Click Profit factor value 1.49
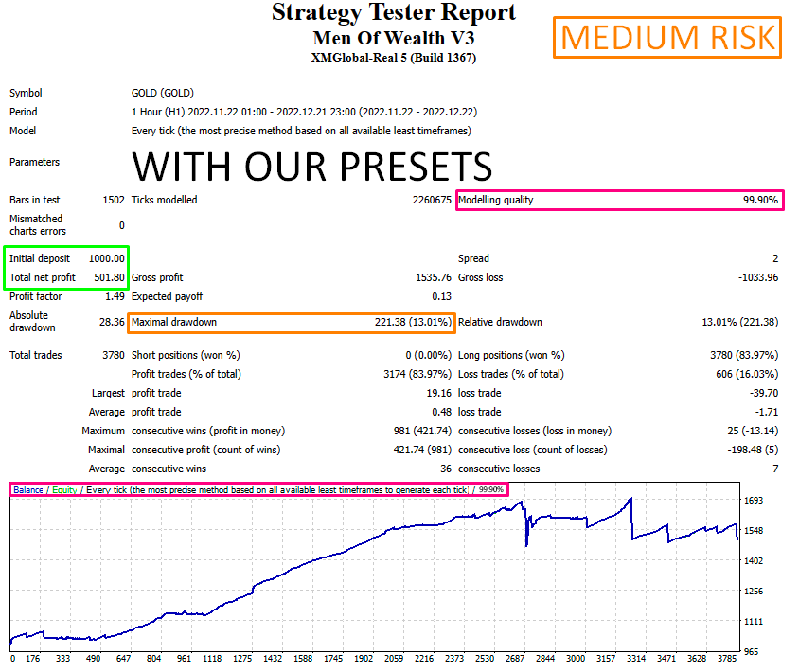The height and width of the screenshot is (672, 799). (x=115, y=296)
